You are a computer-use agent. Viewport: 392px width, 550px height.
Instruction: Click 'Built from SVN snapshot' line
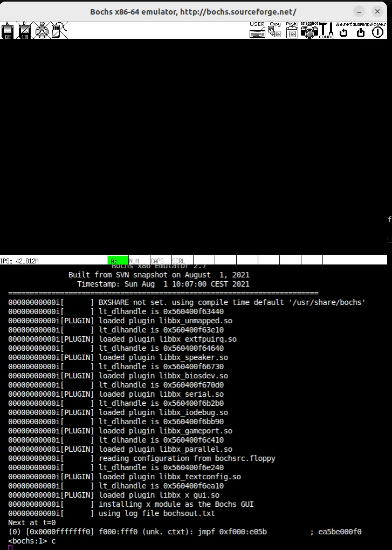pyautogui.click(x=159, y=275)
